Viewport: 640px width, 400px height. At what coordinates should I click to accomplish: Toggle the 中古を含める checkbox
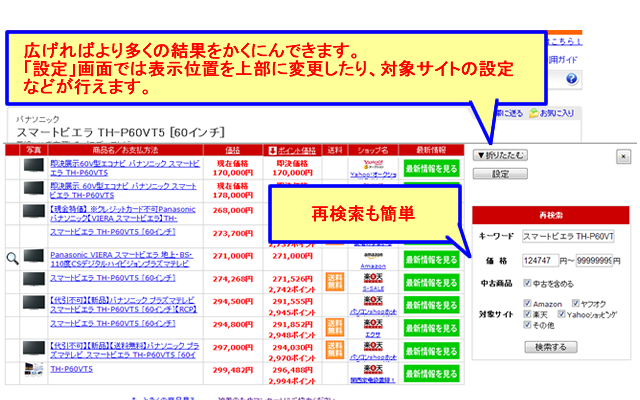[x=529, y=283]
